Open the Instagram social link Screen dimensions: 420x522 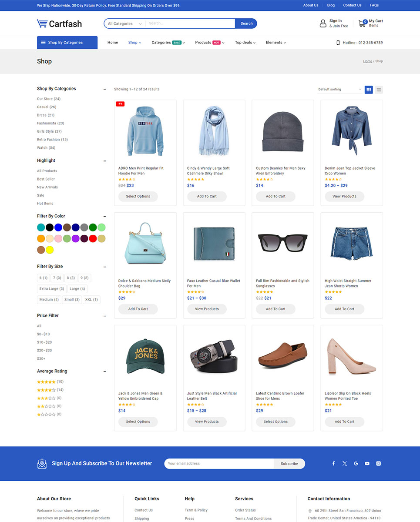tap(378, 464)
